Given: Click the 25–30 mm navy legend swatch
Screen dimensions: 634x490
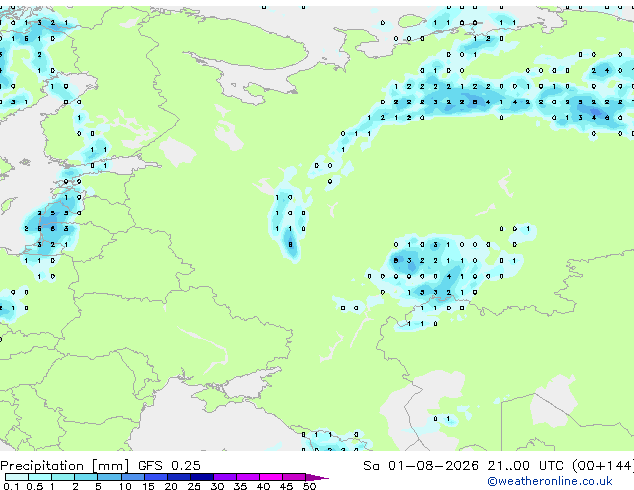Looking at the screenshot, I should click(202, 477).
